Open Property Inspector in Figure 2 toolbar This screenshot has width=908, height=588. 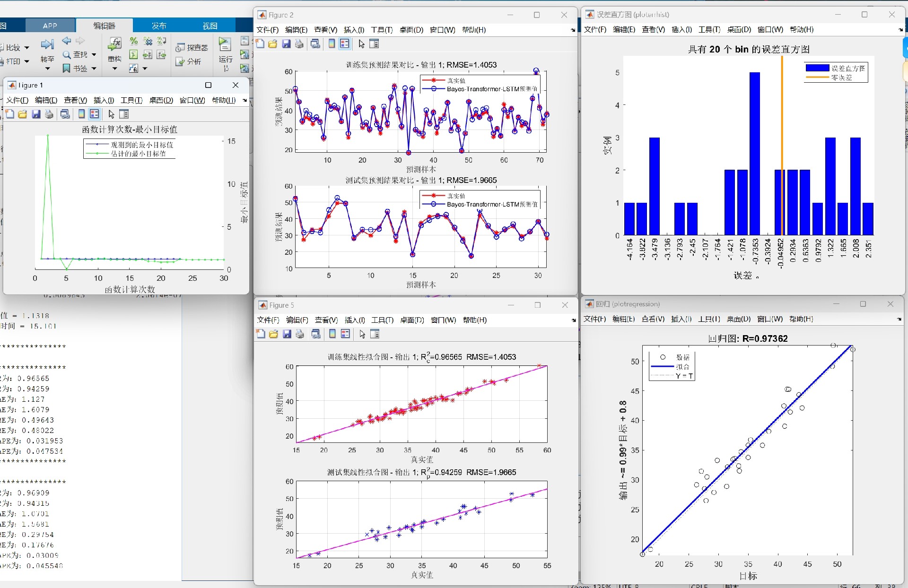[x=374, y=44]
